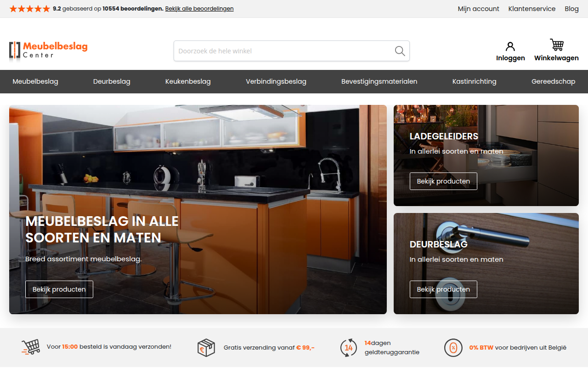The width and height of the screenshot is (588, 368).
Task: Click the Meubelbeslag Center logo
Action: point(48,51)
